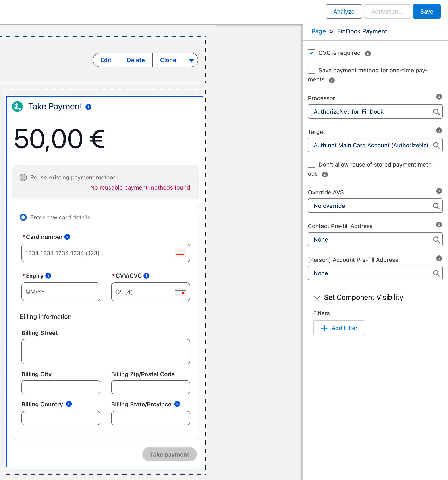Show Expiry field info tooltip
The width and height of the screenshot is (448, 480).
48,276
